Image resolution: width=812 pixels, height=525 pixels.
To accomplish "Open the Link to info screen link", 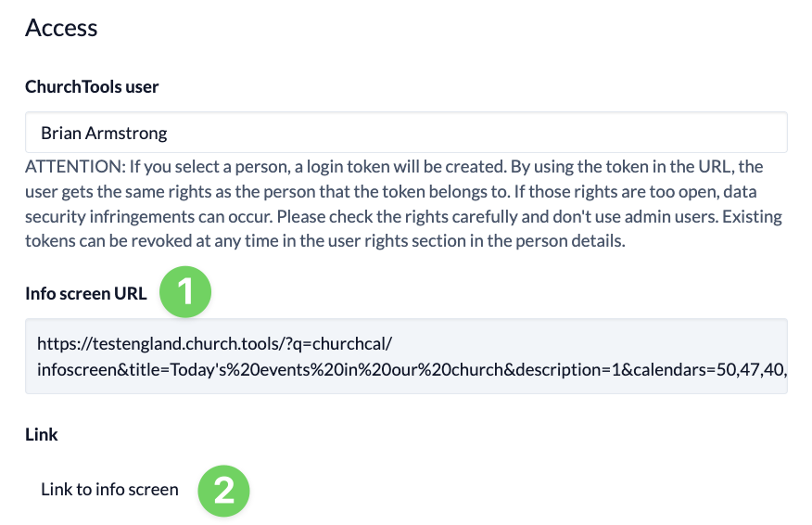I will (109, 489).
